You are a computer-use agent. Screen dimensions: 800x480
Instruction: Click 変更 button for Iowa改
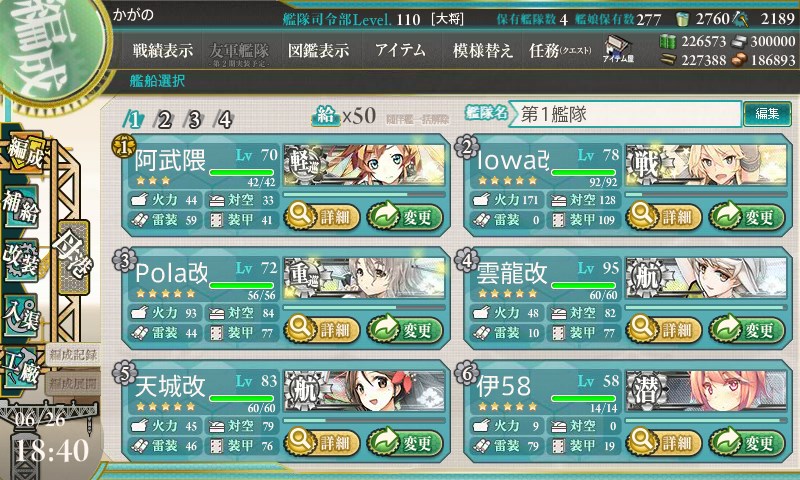[746, 217]
